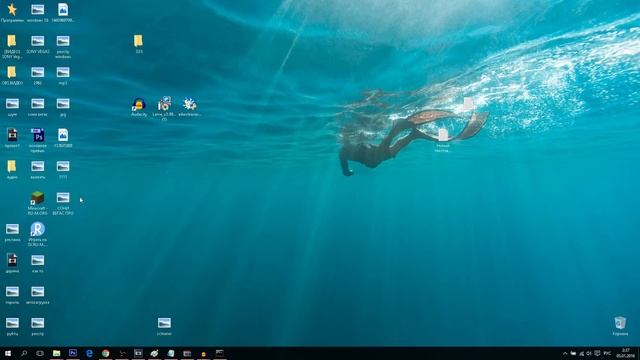Screen dimensions: 640x360
Task: Launch Microsoft Edge from the taskbar
Action: (89, 353)
